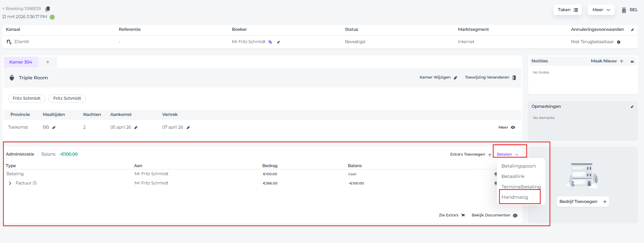Copy booking number 1286529 icon
This screenshot has width=644, height=243.
pos(48,9)
